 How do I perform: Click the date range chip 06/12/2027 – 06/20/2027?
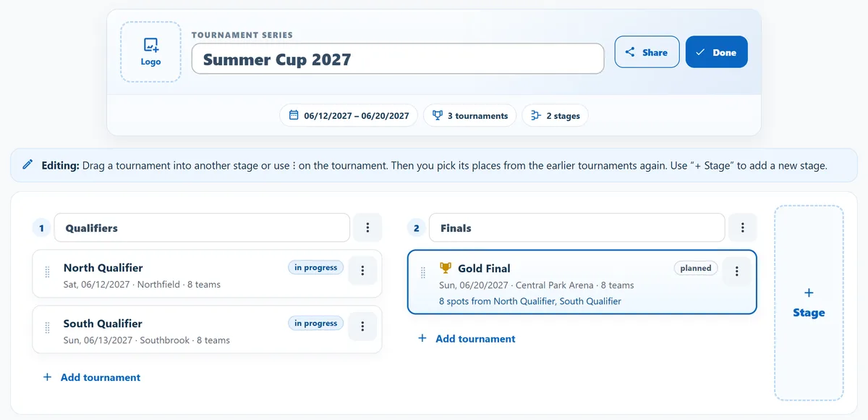[349, 116]
